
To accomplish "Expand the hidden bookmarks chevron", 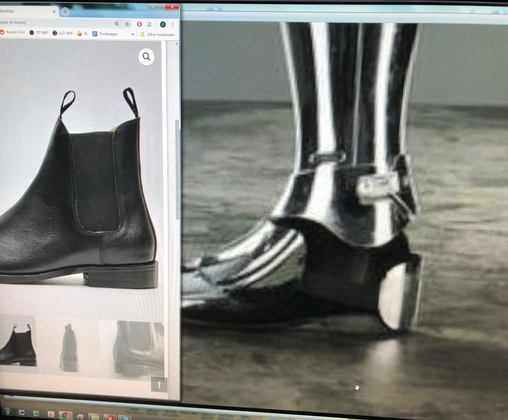I will tap(133, 34).
